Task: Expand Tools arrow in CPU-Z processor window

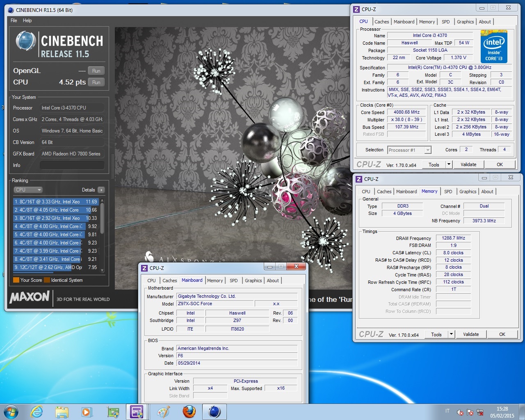Action: pyautogui.click(x=449, y=164)
